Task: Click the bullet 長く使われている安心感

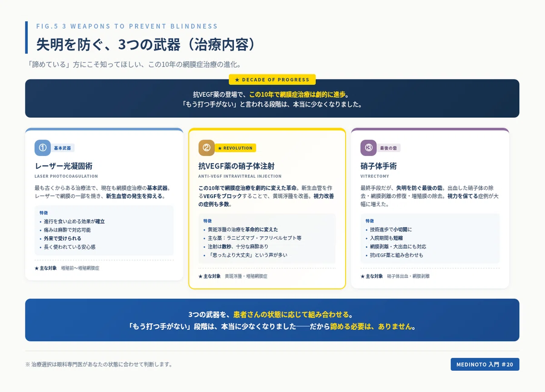Action: (x=69, y=247)
